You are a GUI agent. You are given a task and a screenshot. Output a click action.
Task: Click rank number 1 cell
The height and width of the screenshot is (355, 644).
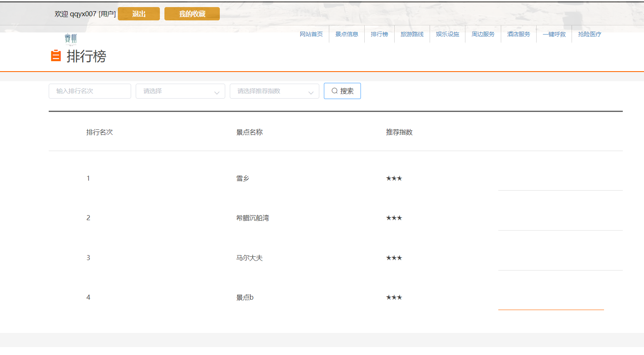88,178
